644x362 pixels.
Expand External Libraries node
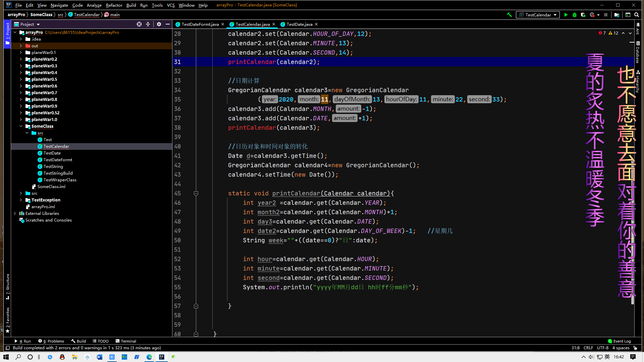pyautogui.click(x=15, y=214)
